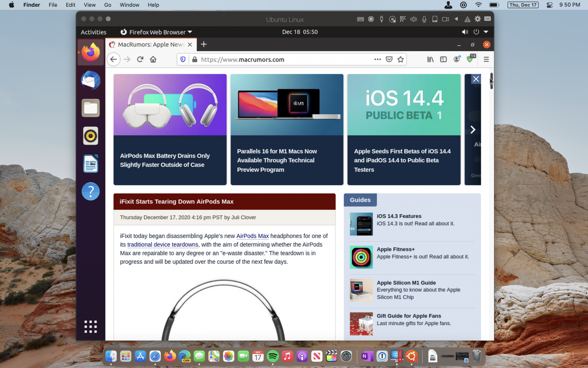Open Firefox from the Ubuntu dock
The image size is (588, 368).
91,52
